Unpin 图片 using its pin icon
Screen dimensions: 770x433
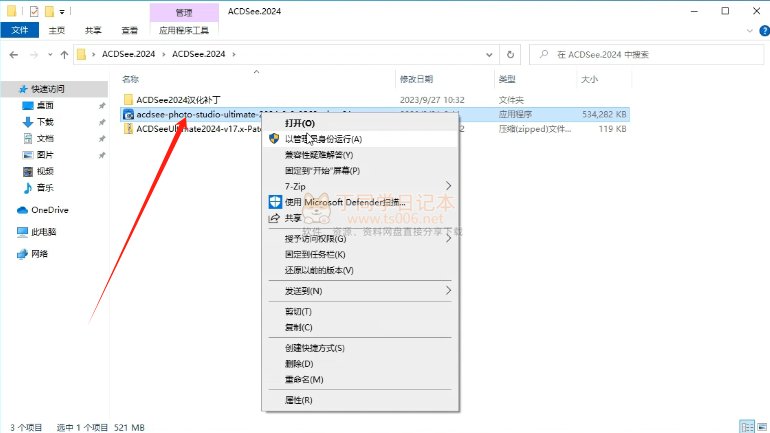102,155
